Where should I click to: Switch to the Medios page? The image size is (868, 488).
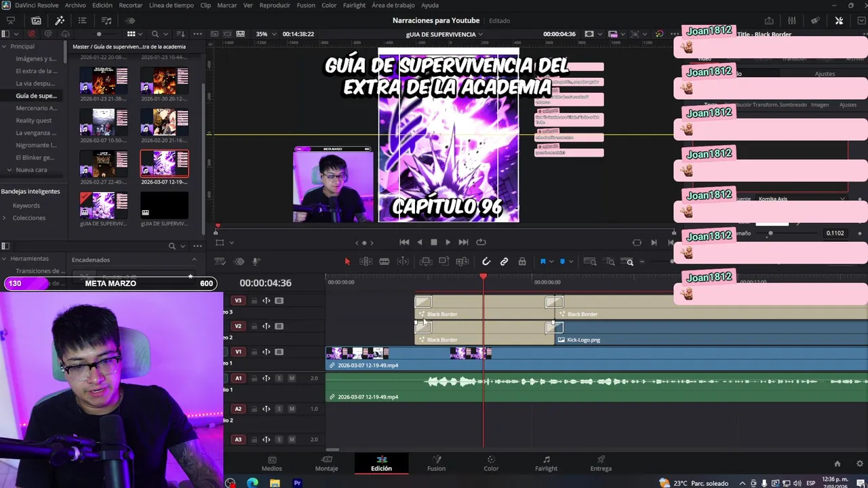coord(272,464)
